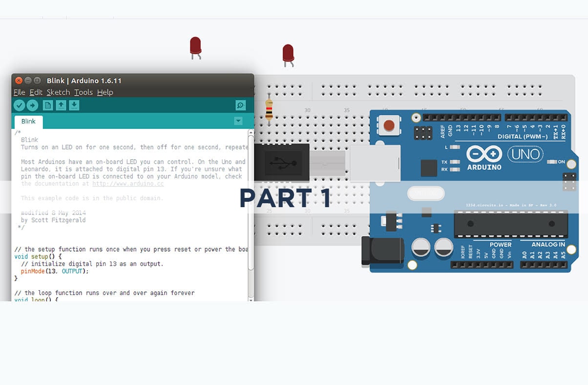Viewport: 588px width, 385px height.
Task: Close the Blink Arduino window
Action: (19, 81)
